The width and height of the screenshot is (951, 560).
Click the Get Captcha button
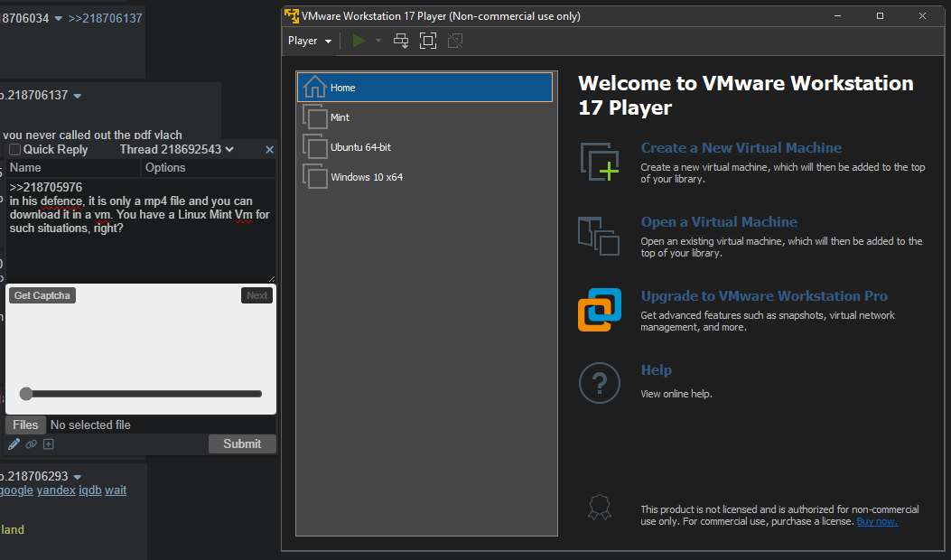point(42,295)
